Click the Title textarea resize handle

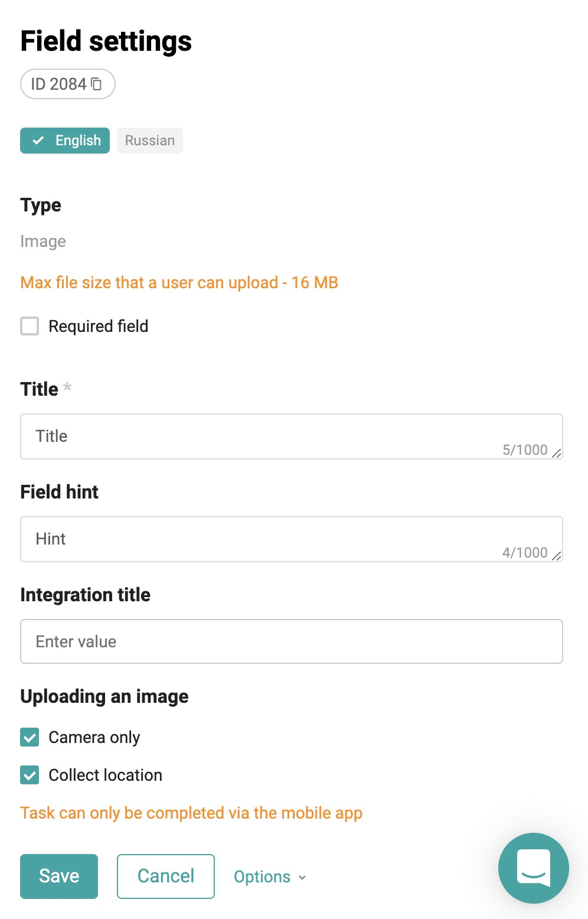[x=556, y=452]
